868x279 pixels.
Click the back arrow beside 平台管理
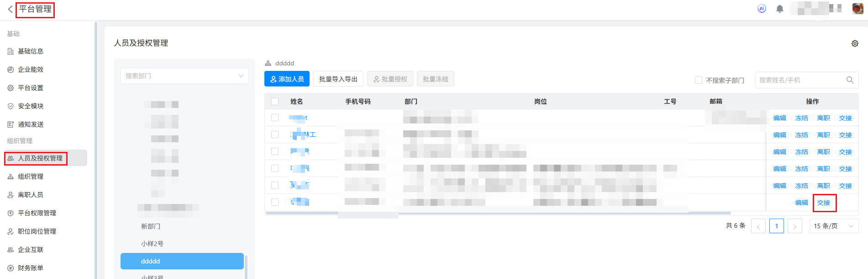click(x=10, y=9)
